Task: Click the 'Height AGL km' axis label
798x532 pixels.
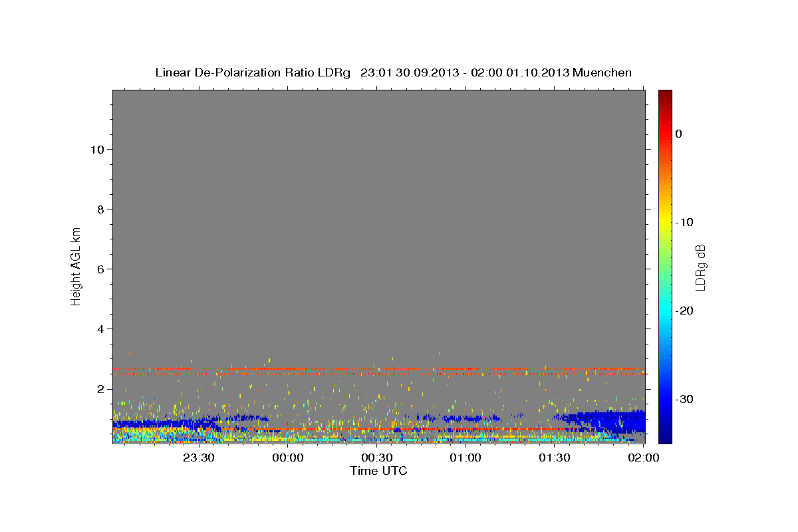Action: pyautogui.click(x=76, y=266)
